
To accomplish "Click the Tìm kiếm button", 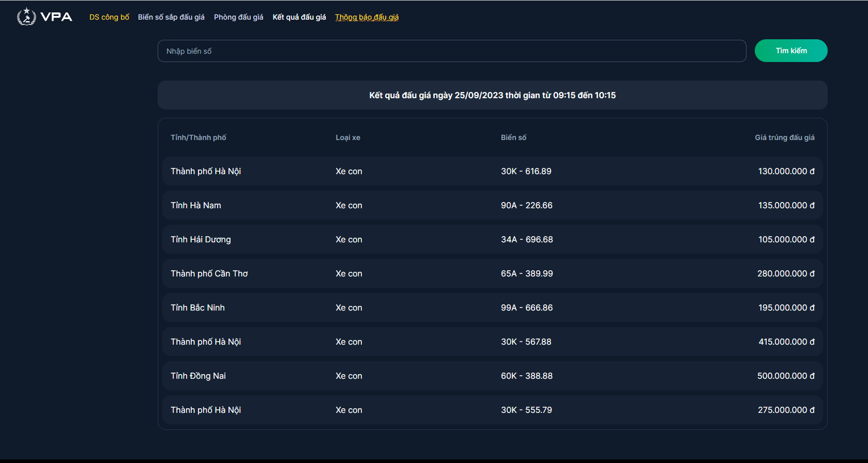I will (x=791, y=51).
